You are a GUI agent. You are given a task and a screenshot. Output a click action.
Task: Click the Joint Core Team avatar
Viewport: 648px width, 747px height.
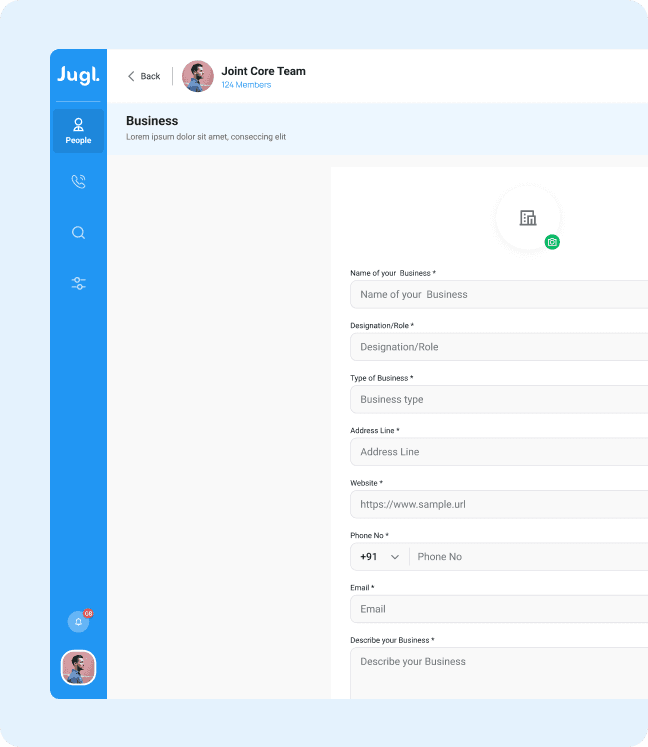pyautogui.click(x=198, y=76)
